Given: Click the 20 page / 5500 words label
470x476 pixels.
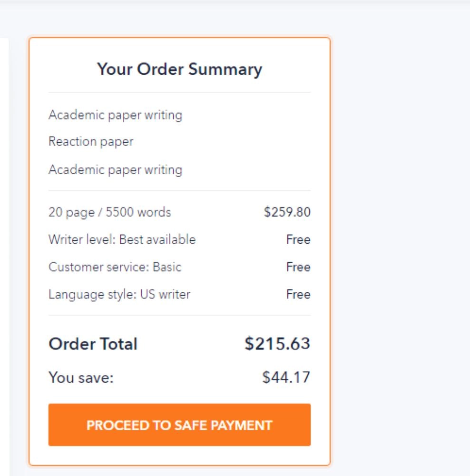Looking at the screenshot, I should (x=109, y=212).
